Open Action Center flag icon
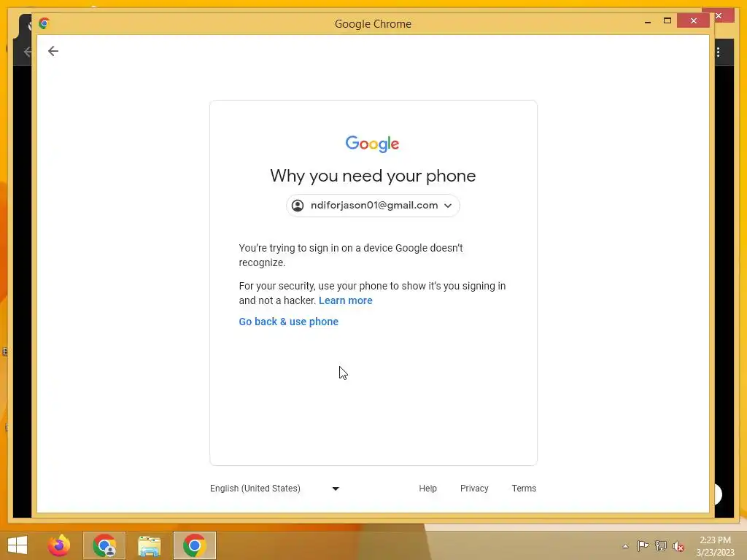The height and width of the screenshot is (560, 747). pos(642,545)
